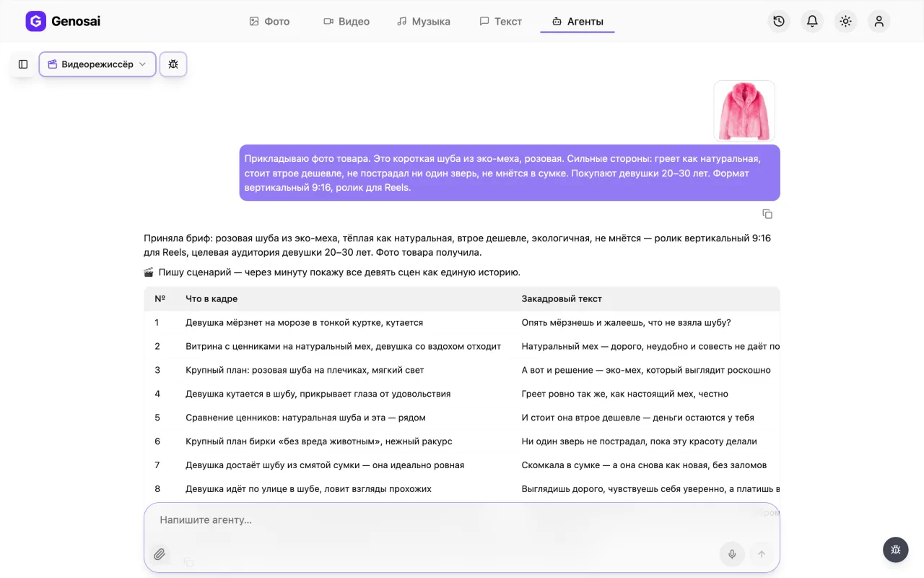Toggle light/dark theme sun icon
The image size is (924, 578).
point(845,21)
